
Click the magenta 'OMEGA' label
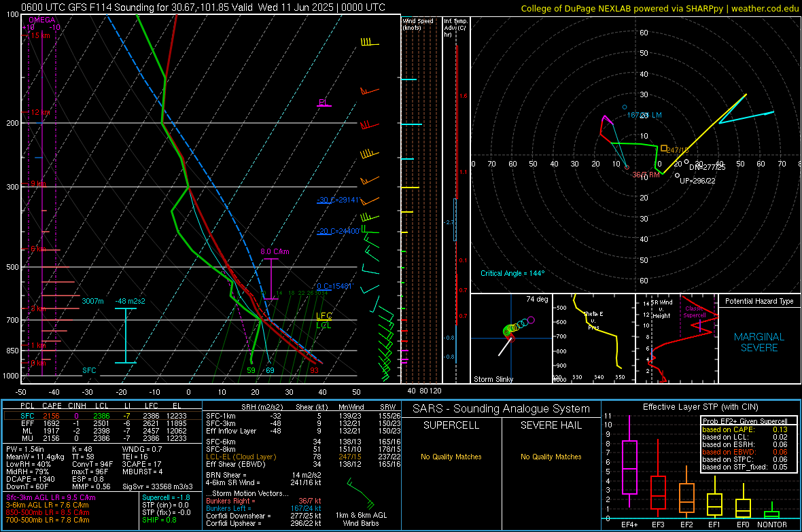(x=42, y=20)
